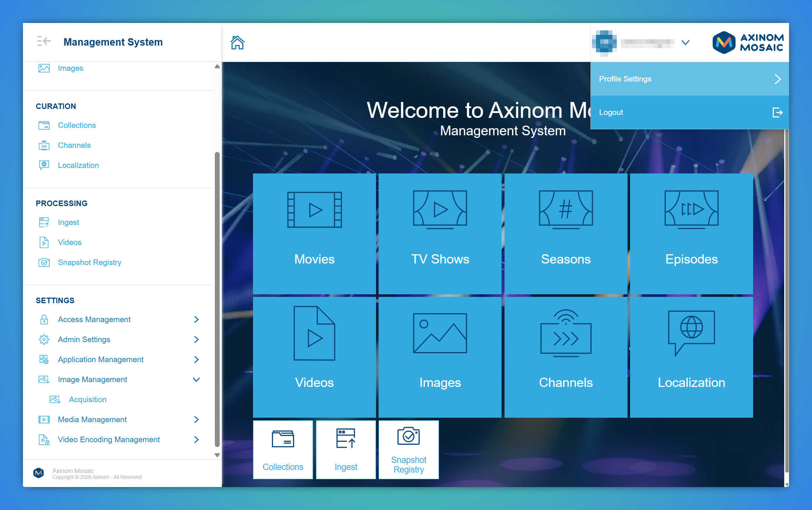812x510 pixels.
Task: Click the Admin Settings gear icon
Action: pos(44,340)
